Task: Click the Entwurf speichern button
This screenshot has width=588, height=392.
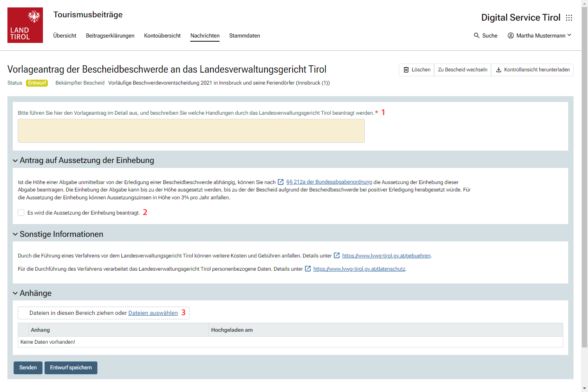Action: click(x=71, y=368)
